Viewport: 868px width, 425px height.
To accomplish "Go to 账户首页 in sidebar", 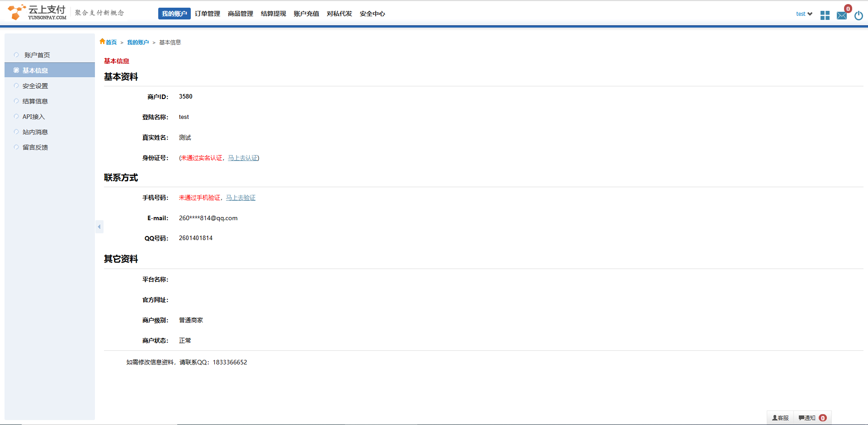I will 50,55.
